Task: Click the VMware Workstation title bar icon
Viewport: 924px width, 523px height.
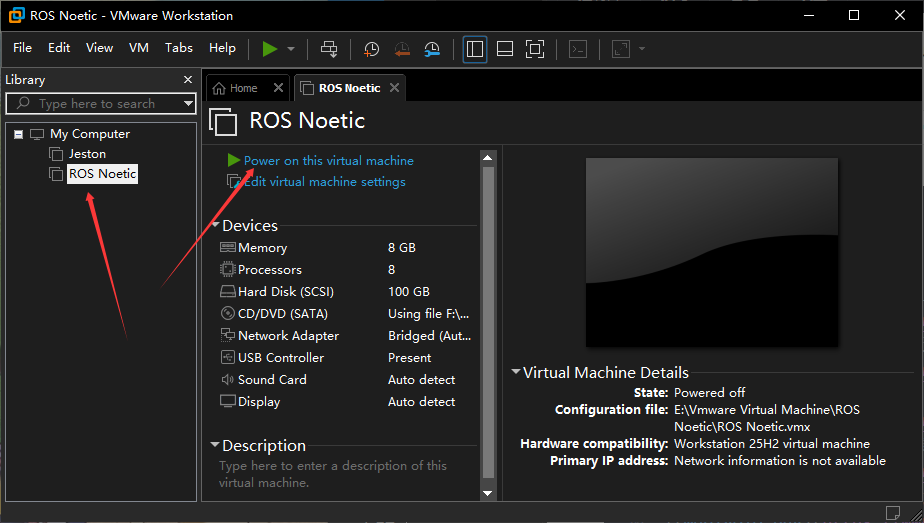Action: [16, 15]
